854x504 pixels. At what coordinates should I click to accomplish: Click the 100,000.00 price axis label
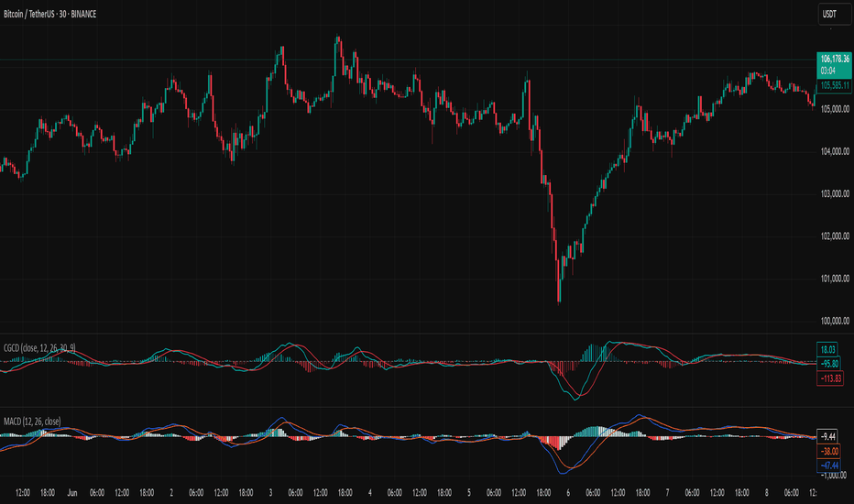pos(835,321)
